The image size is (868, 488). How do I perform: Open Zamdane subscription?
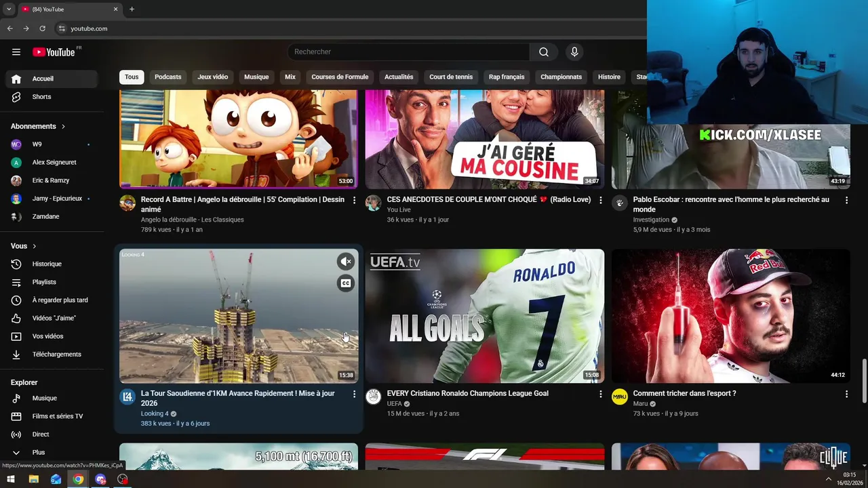click(52, 217)
